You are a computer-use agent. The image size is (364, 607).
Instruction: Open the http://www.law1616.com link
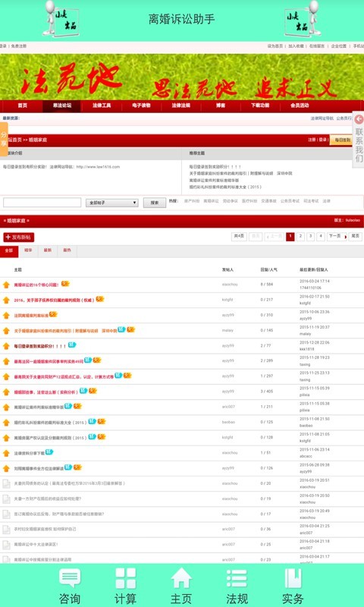(98, 167)
